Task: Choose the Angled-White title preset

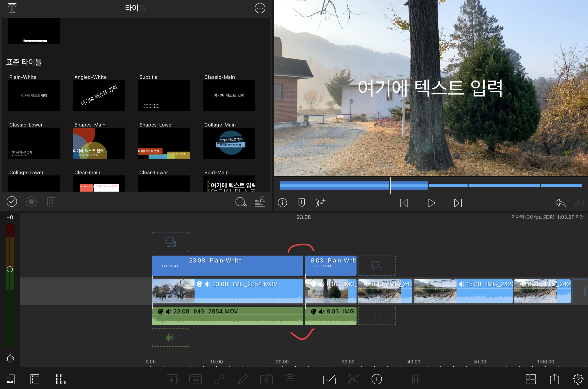Action: coord(99,95)
